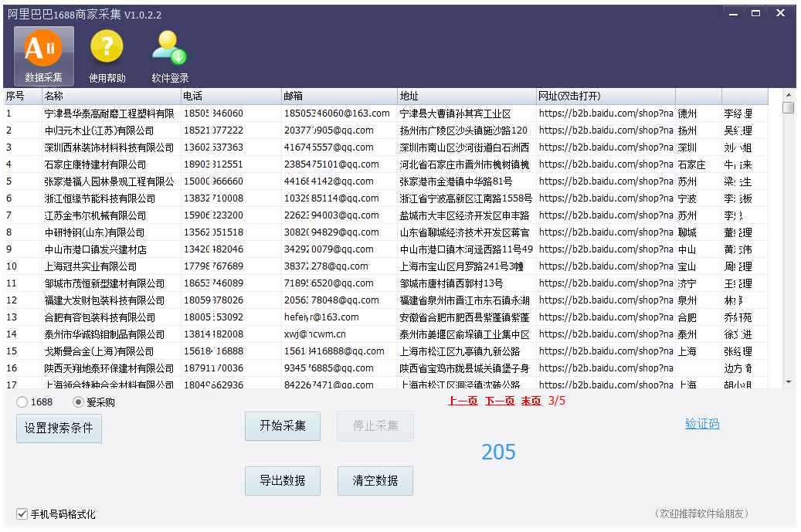801x532 pixels.
Task: Select row 中归元木业(江苏)有限公司
Action: [x=386, y=130]
